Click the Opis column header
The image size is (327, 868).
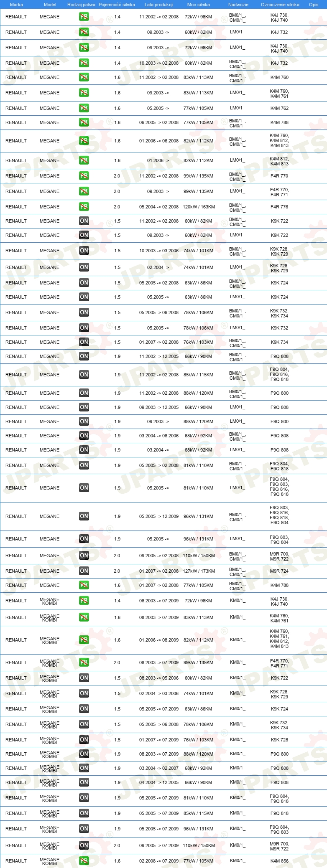click(314, 5)
